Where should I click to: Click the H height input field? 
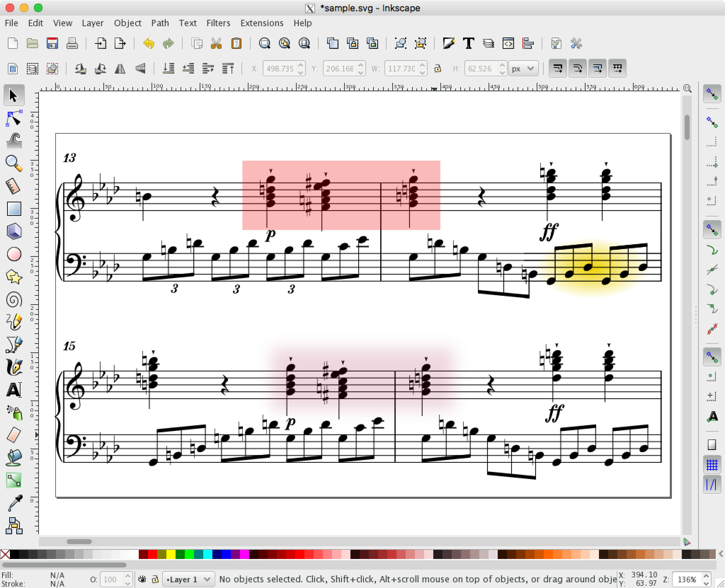click(481, 68)
